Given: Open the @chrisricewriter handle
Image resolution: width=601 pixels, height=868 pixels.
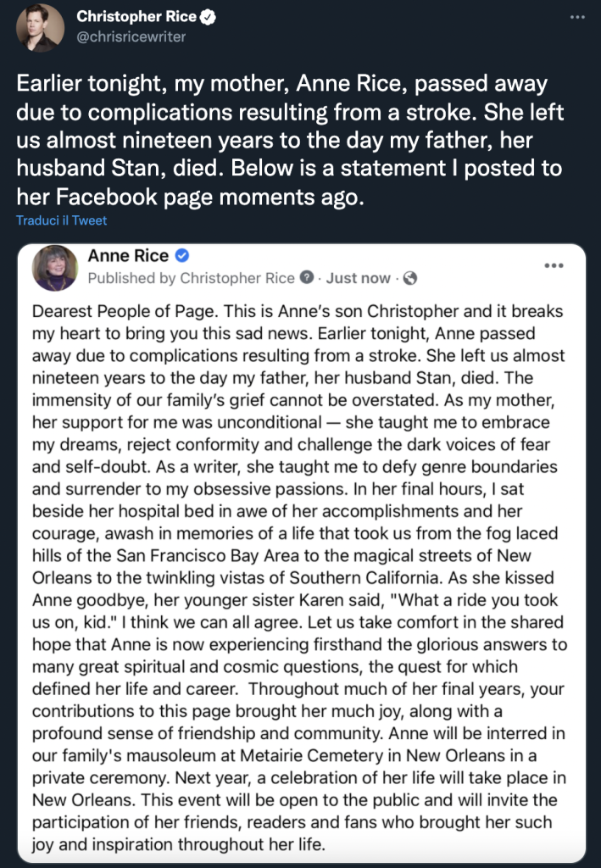Looking at the screenshot, I should coord(131,36).
